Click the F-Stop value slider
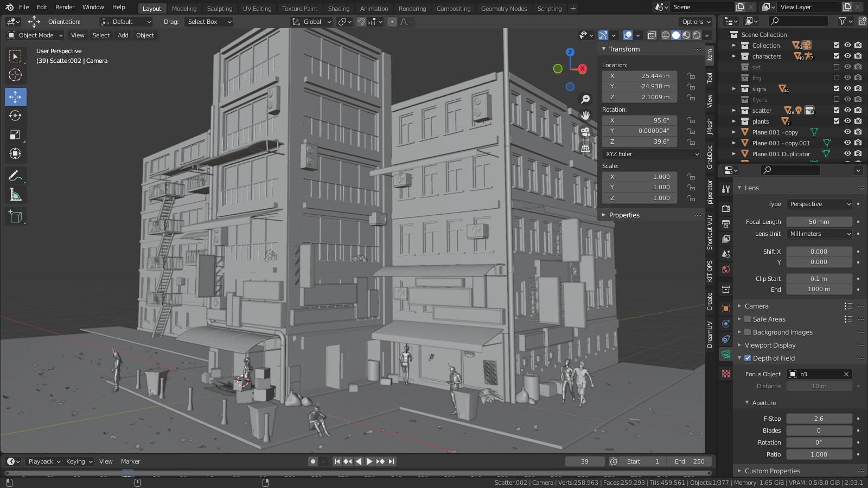Viewport: 868px width, 488px height. pos(819,419)
